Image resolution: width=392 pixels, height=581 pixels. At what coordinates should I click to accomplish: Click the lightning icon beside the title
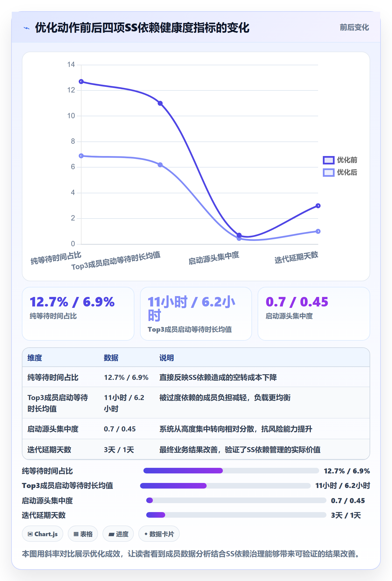[x=27, y=28]
